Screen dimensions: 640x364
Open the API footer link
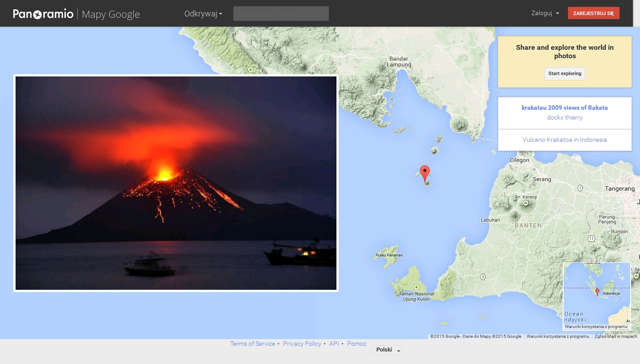coord(334,344)
